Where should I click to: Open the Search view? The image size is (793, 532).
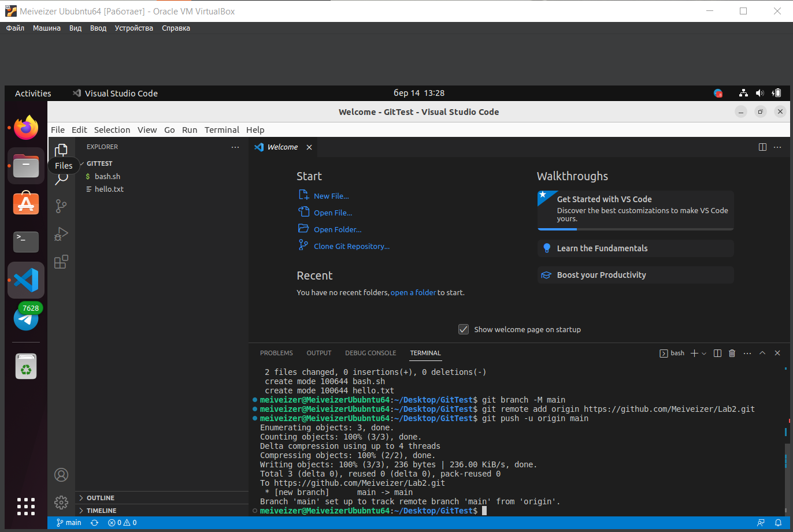pos(61,178)
